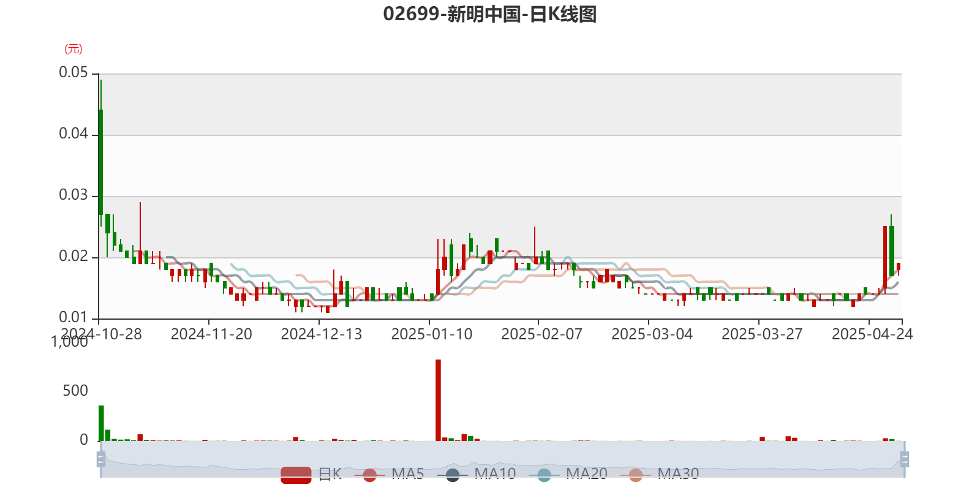Click the x-axis label 2024-11-20
The height and width of the screenshot is (490, 980).
[211, 334]
